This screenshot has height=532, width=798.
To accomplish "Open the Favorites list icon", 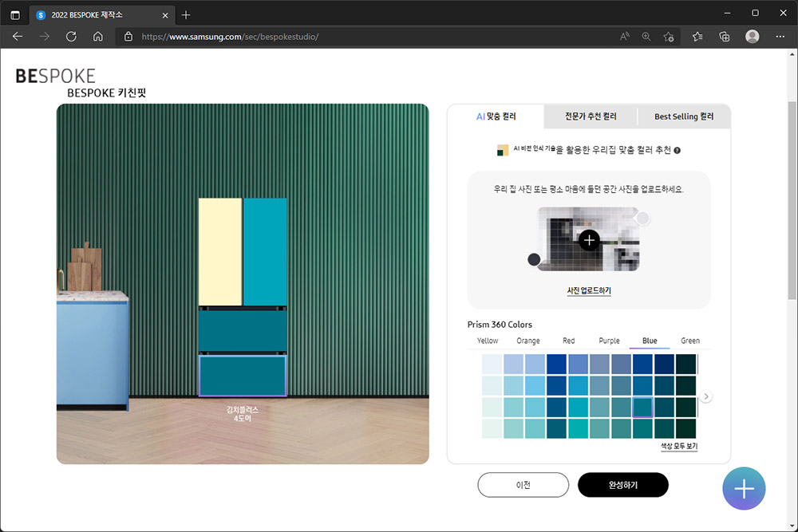I will click(x=697, y=37).
